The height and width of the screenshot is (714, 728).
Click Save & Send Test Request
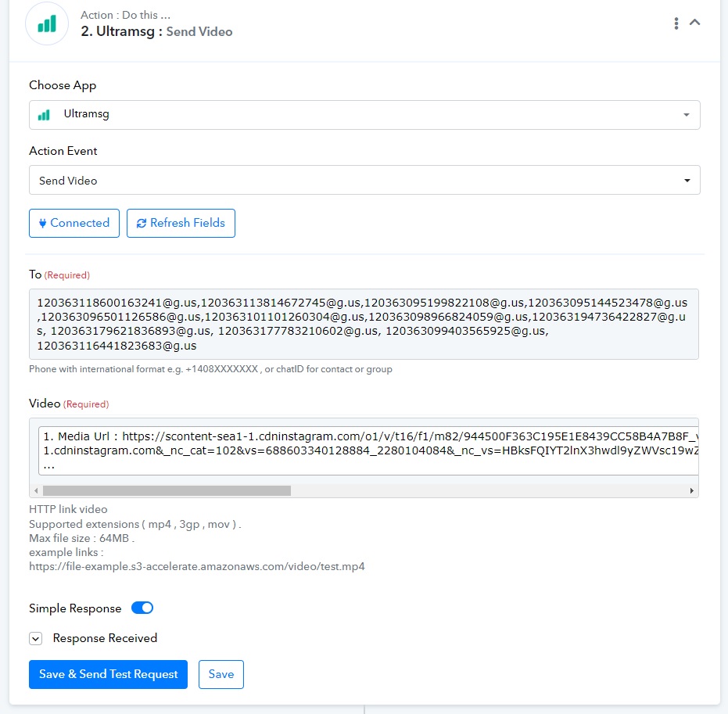click(x=108, y=675)
